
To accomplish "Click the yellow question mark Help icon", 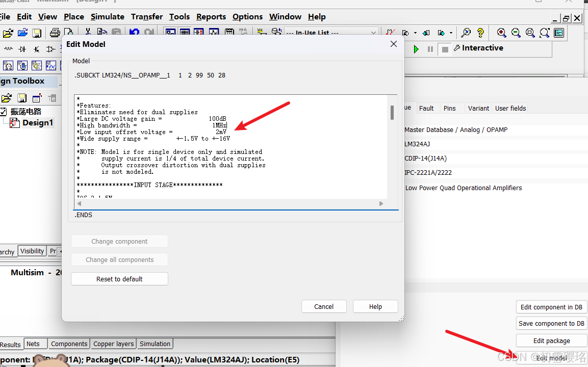I will tap(480, 33).
